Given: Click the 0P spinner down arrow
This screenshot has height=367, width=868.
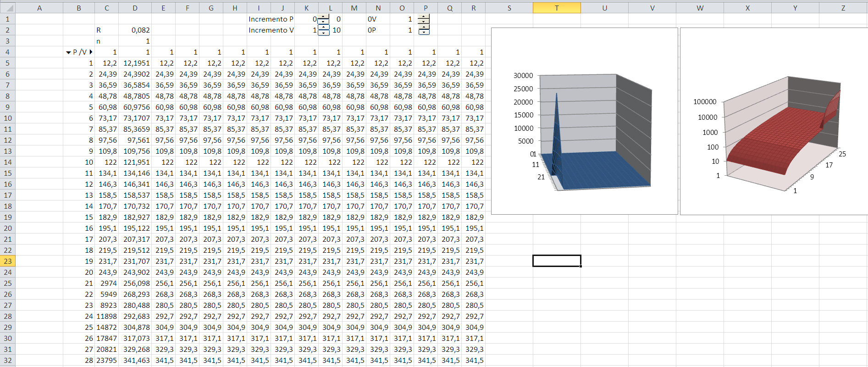Looking at the screenshot, I should point(424,33).
